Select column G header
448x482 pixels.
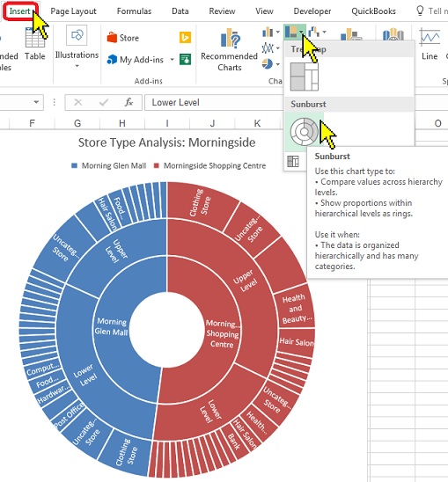pyautogui.click(x=77, y=123)
